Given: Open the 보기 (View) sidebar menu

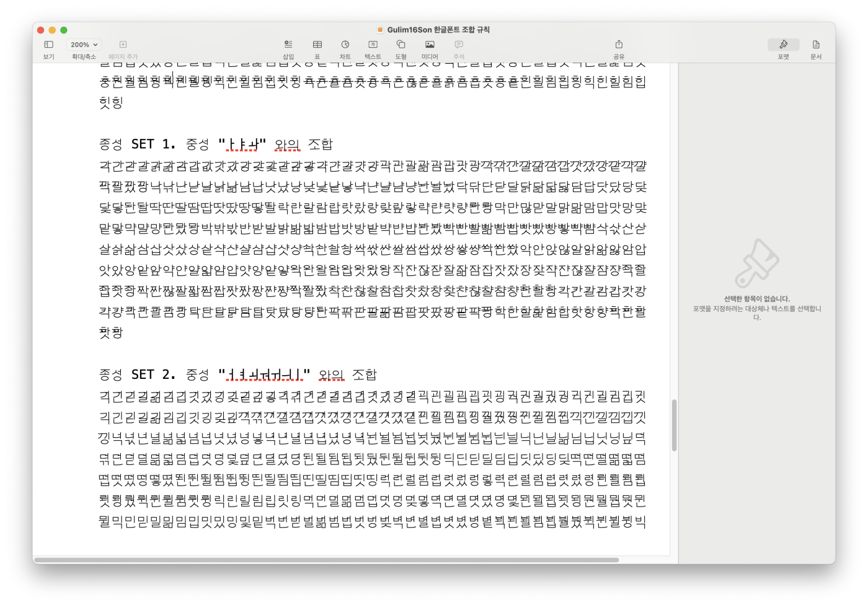Looking at the screenshot, I should (x=48, y=45).
